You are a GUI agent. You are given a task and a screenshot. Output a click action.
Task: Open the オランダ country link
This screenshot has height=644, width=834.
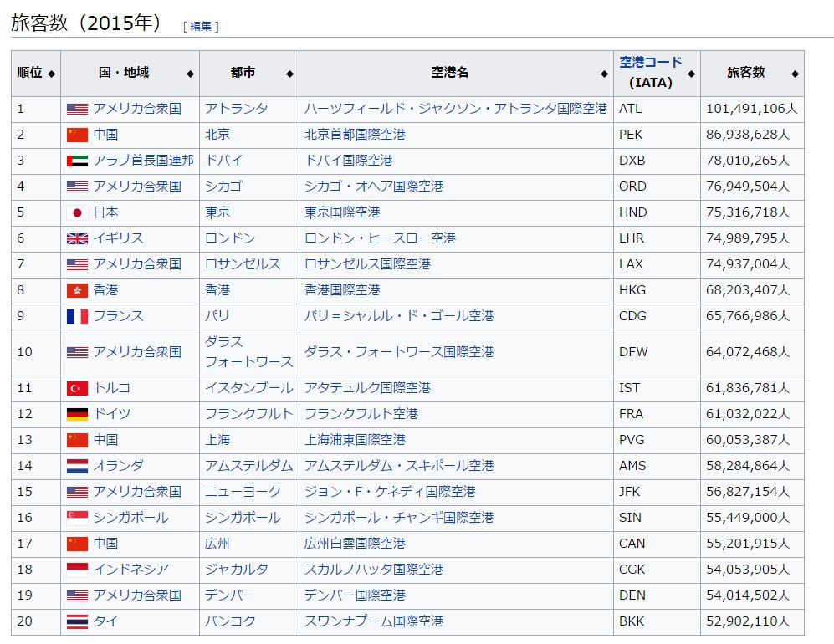118,465
